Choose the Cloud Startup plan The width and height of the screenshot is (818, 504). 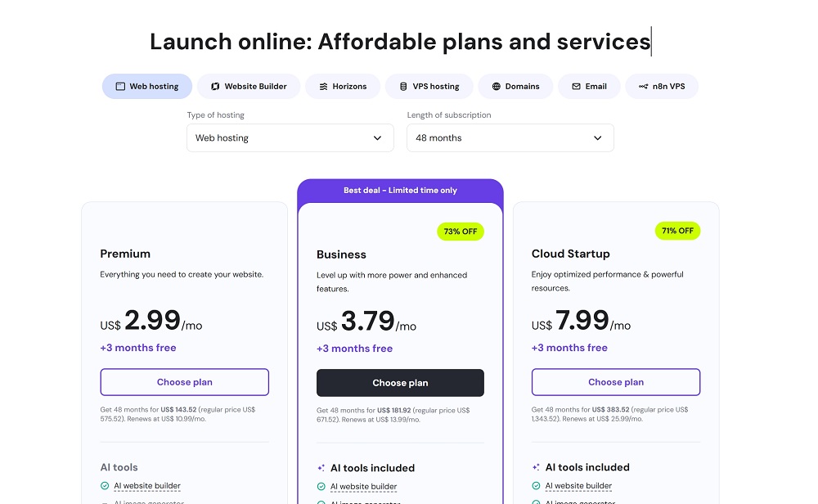(616, 382)
